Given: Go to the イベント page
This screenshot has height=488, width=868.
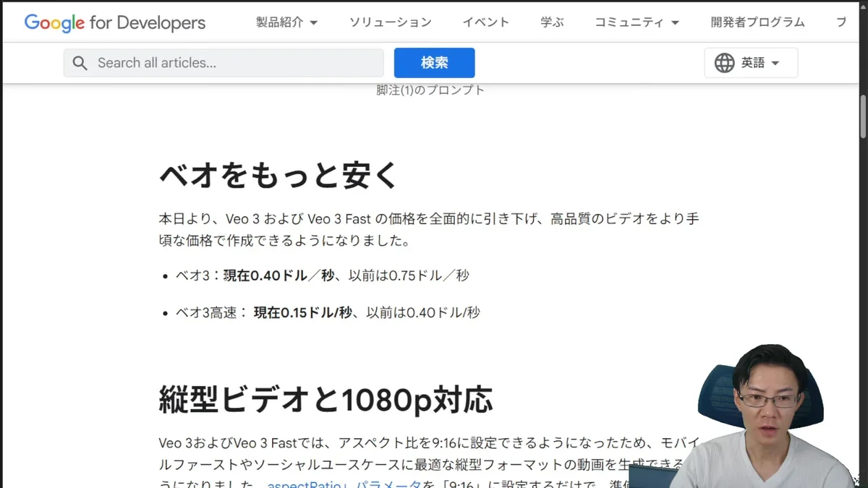Looking at the screenshot, I should 485,22.
